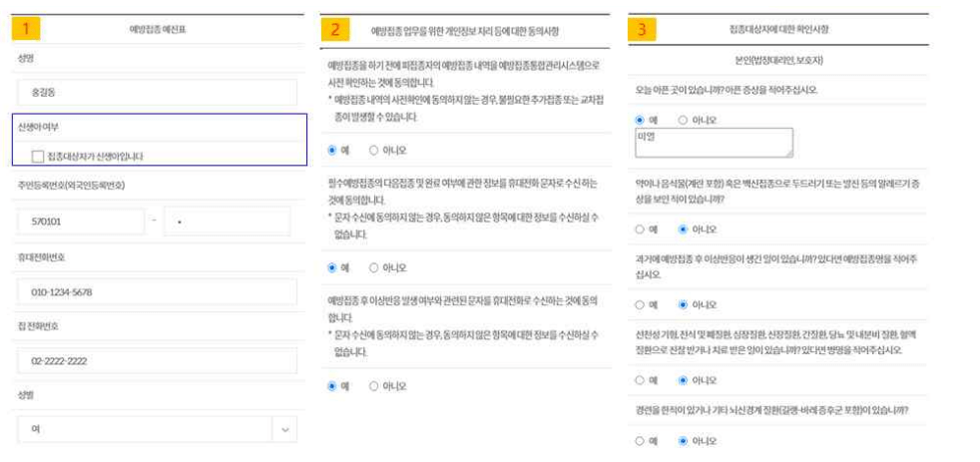Open the 성별 dropdown showing 여

pos(157,429)
